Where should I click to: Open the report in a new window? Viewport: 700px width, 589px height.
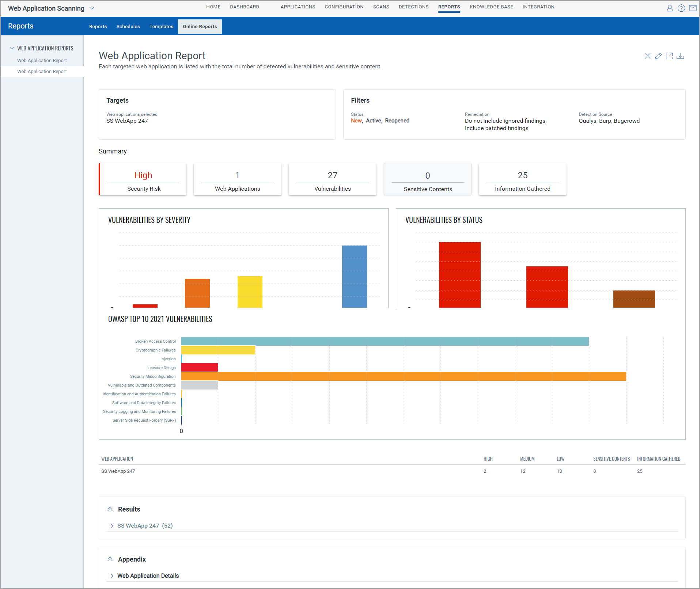click(670, 56)
